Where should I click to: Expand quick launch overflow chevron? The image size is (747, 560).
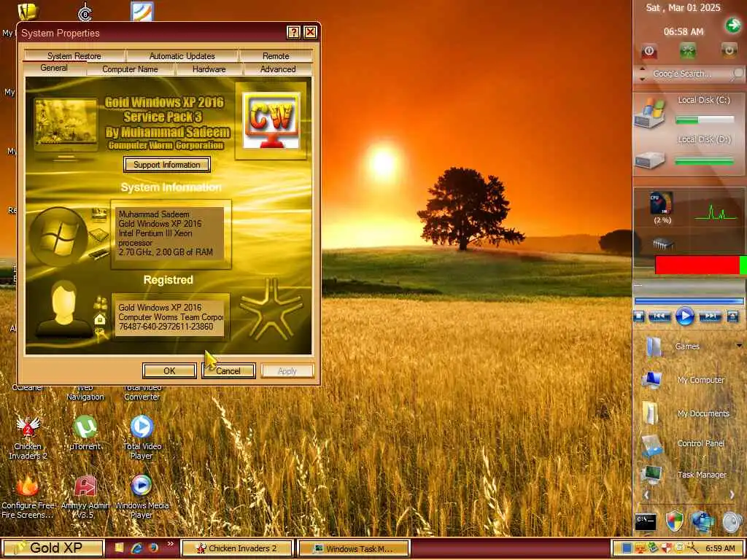171,544
